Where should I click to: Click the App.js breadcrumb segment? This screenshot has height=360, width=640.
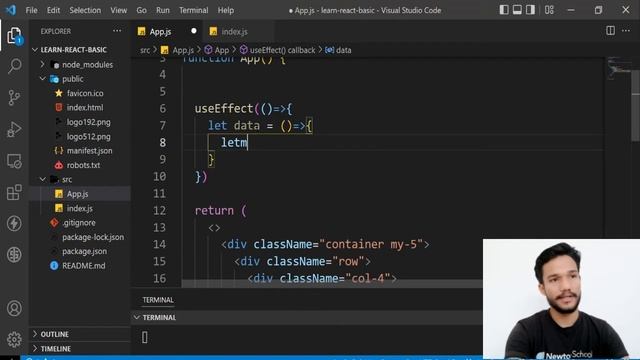(182, 50)
